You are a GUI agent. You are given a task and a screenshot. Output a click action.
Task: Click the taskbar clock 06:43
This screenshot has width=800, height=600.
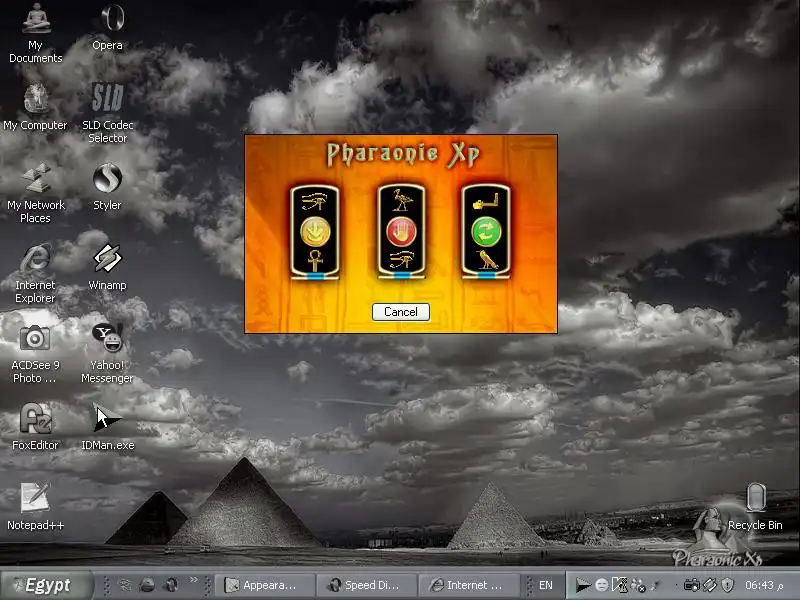pos(764,585)
